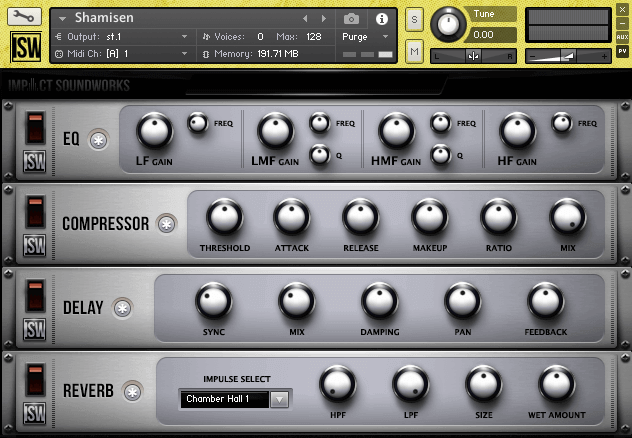Screen dimensions: 632x438
Task: Toggle the Compressor power switch
Action: (35, 212)
